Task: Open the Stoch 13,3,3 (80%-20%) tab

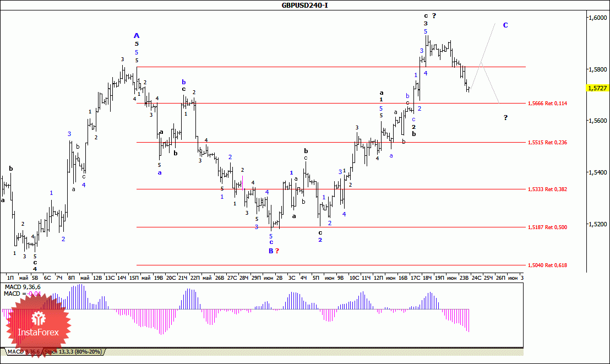Action: [73, 352]
